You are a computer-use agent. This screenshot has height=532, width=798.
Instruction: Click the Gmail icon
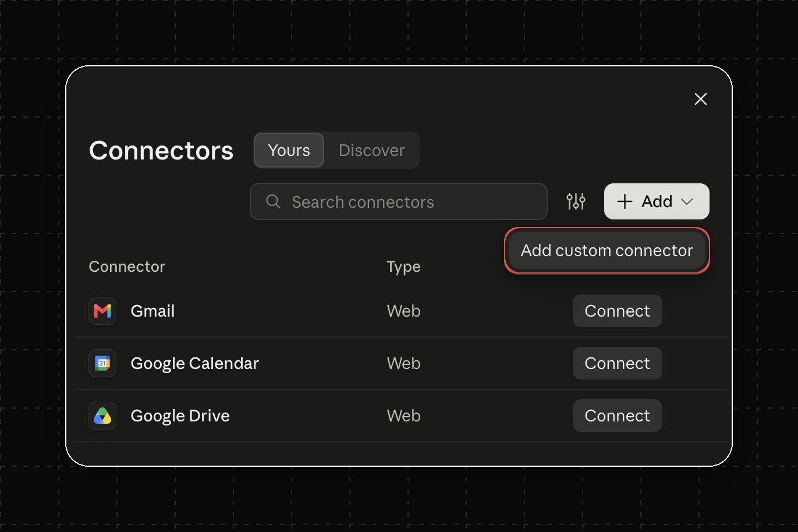pyautogui.click(x=102, y=311)
